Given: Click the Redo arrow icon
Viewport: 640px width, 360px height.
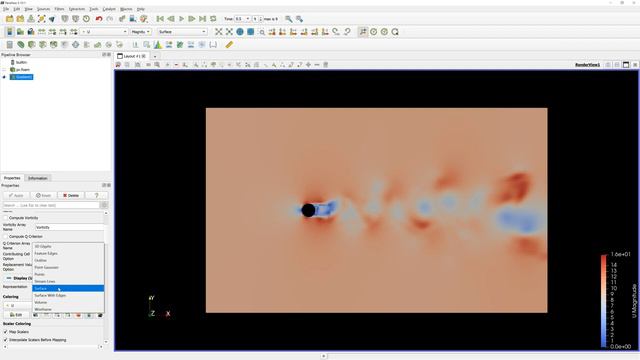Looking at the screenshot, I should coord(109,19).
